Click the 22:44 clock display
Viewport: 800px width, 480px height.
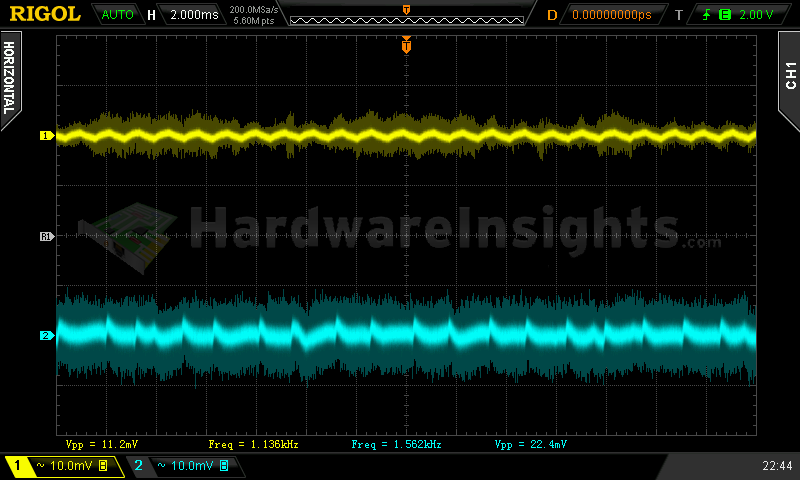click(x=776, y=466)
